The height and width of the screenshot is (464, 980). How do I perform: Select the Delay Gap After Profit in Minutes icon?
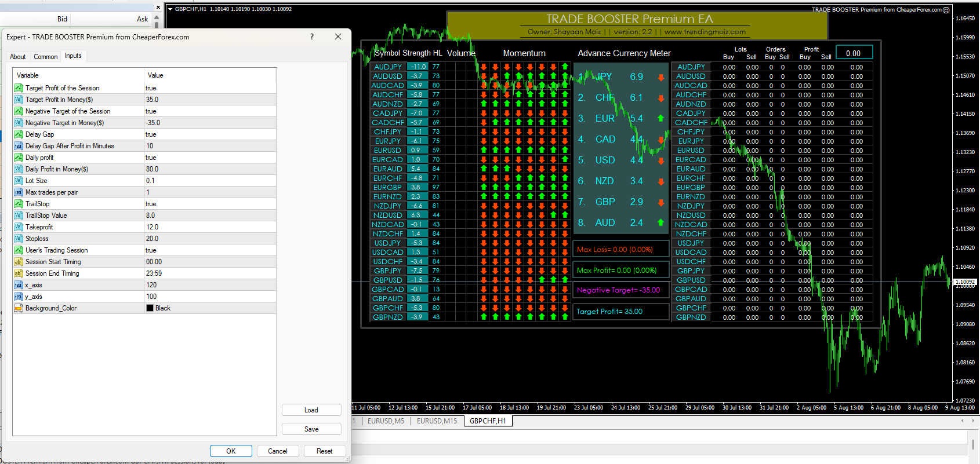pyautogui.click(x=19, y=146)
